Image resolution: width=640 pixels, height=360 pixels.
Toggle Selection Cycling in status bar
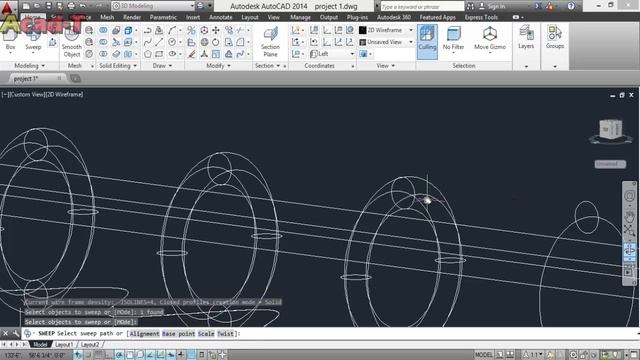click(212, 355)
